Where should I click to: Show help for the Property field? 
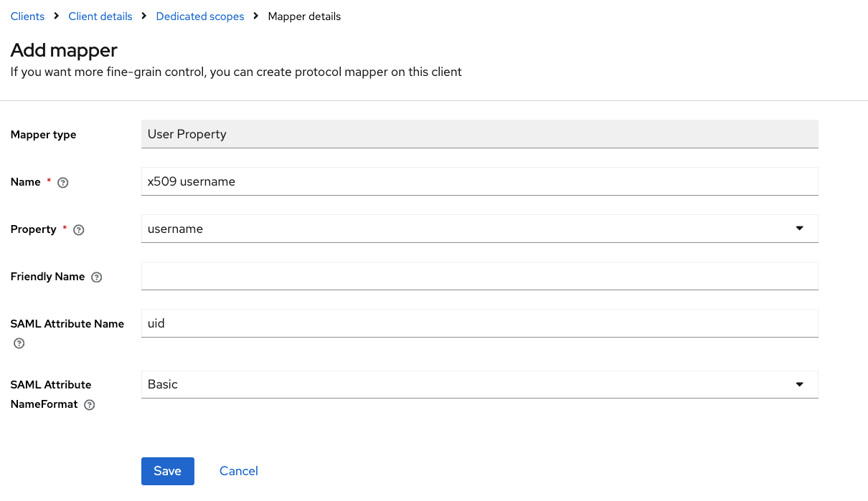(79, 230)
